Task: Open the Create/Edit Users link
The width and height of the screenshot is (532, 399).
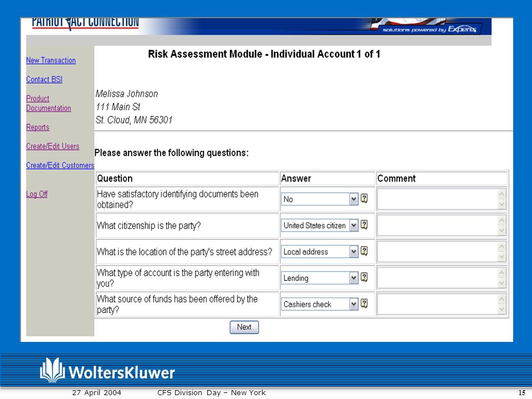Action: point(53,146)
